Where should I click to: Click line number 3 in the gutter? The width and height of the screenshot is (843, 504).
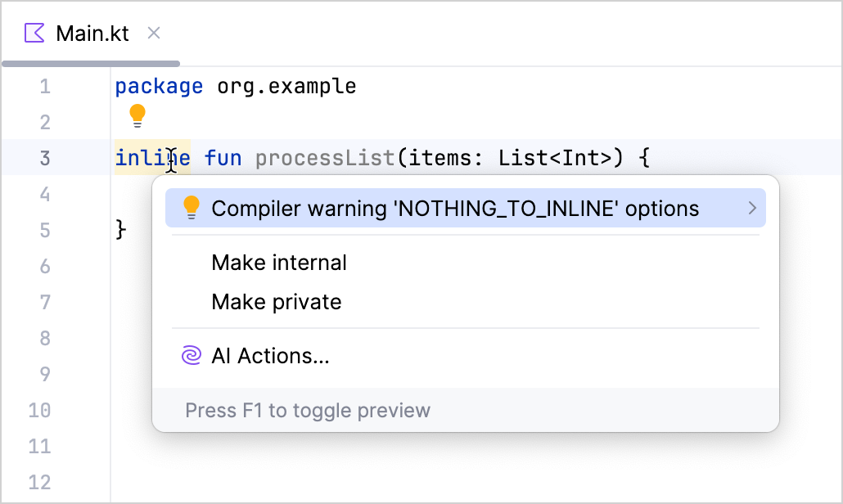tap(44, 158)
